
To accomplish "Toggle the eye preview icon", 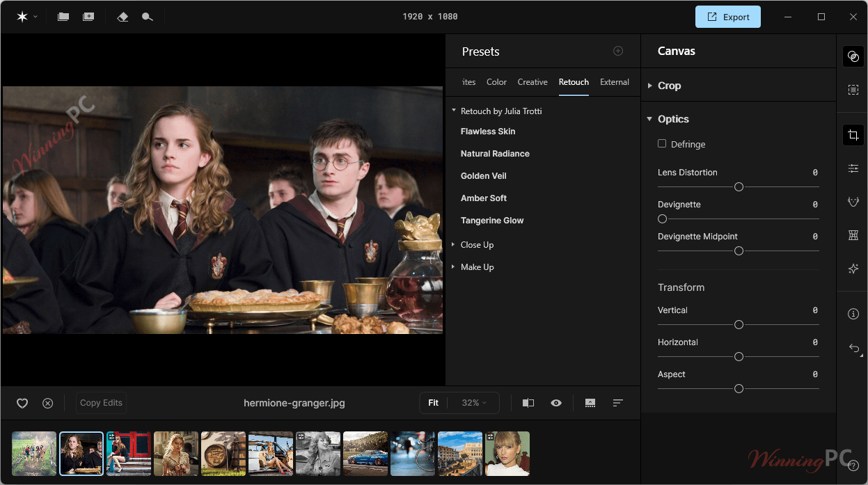I will point(556,403).
